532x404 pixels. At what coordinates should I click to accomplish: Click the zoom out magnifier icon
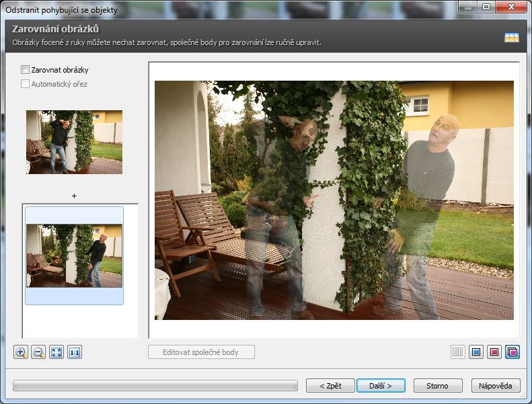pos(38,352)
